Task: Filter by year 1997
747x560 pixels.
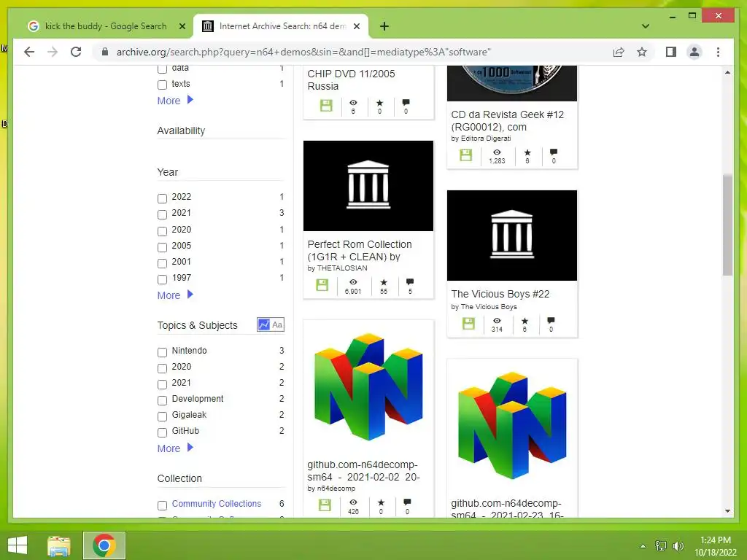Action: point(162,279)
